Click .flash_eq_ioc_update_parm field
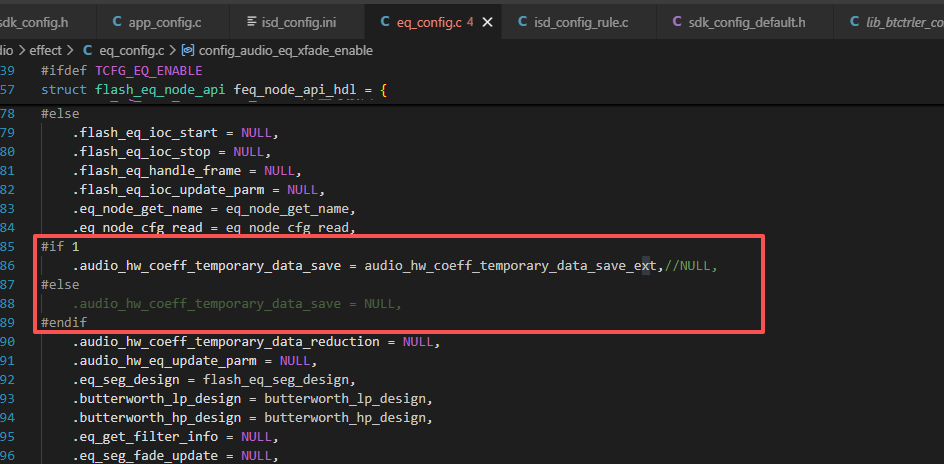The height and width of the screenshot is (464, 944). (x=168, y=190)
